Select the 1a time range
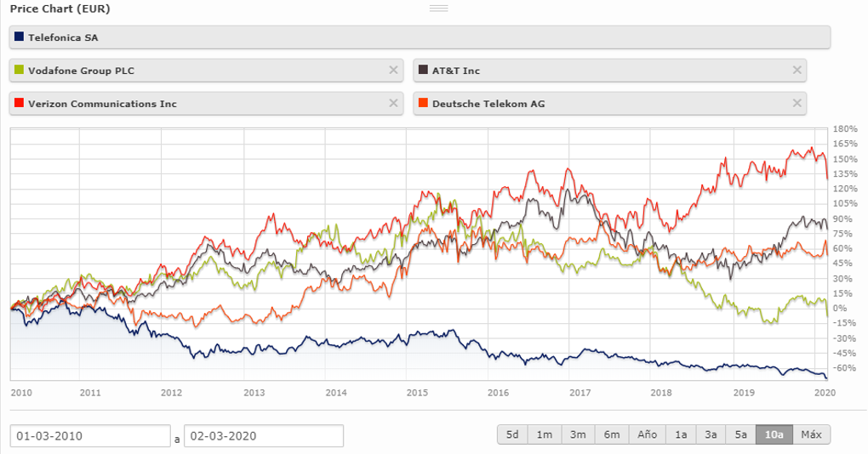Image resolution: width=868 pixels, height=454 pixels. click(x=681, y=434)
